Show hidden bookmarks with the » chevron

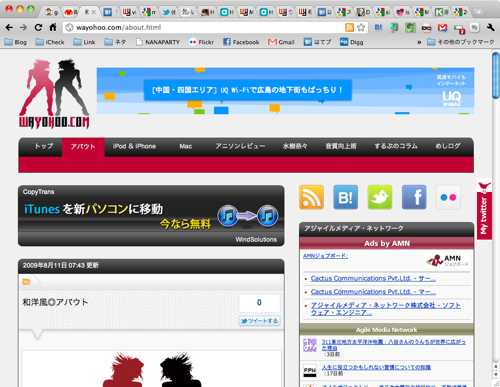click(419, 42)
